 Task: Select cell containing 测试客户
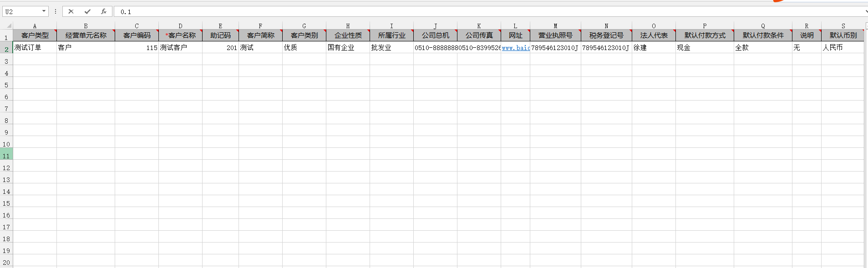pos(180,47)
